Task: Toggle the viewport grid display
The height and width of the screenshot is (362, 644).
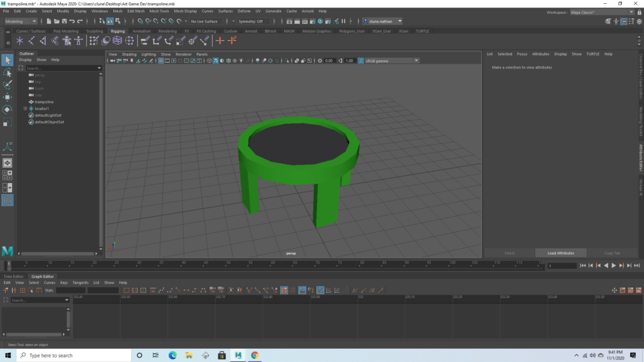Action: (161, 61)
